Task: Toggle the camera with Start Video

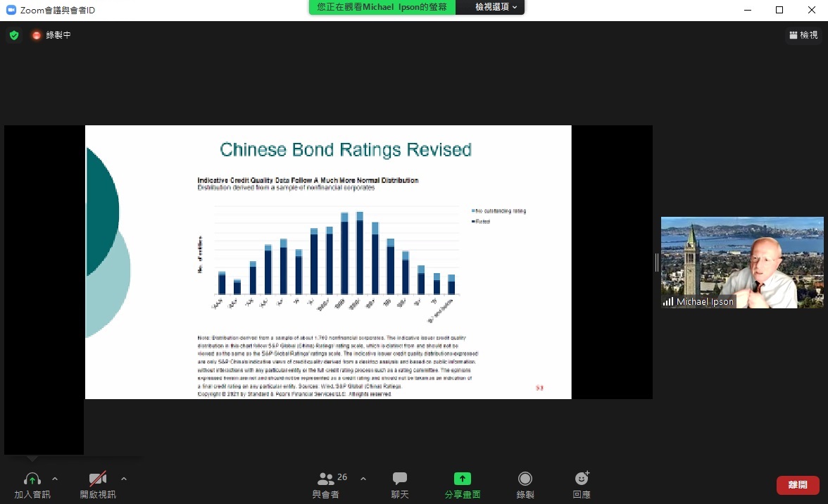Action: point(98,479)
